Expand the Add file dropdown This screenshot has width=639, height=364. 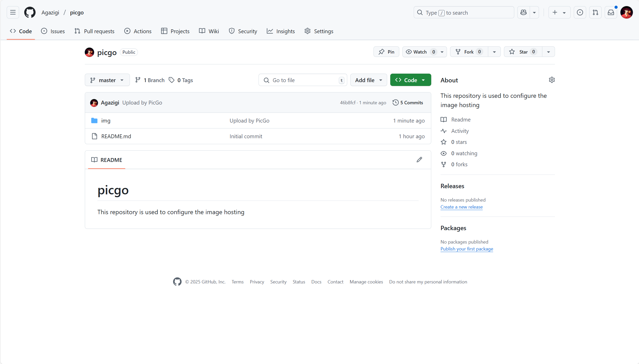pyautogui.click(x=368, y=80)
